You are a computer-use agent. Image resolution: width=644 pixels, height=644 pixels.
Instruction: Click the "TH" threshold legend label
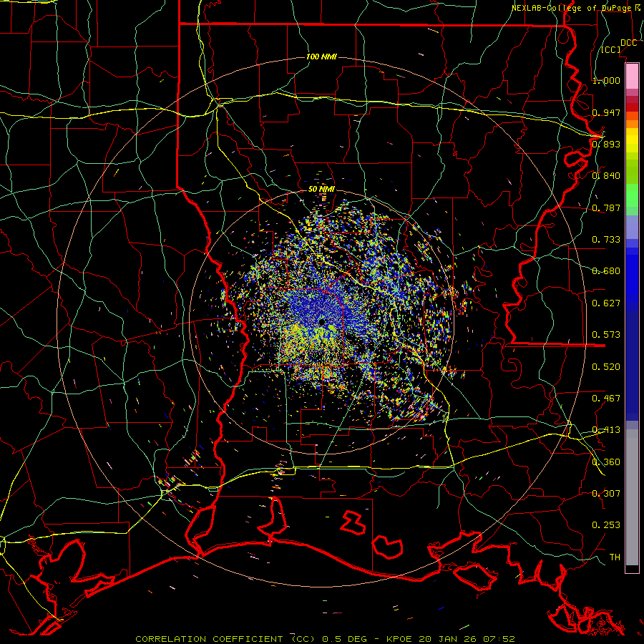[x=615, y=557]
